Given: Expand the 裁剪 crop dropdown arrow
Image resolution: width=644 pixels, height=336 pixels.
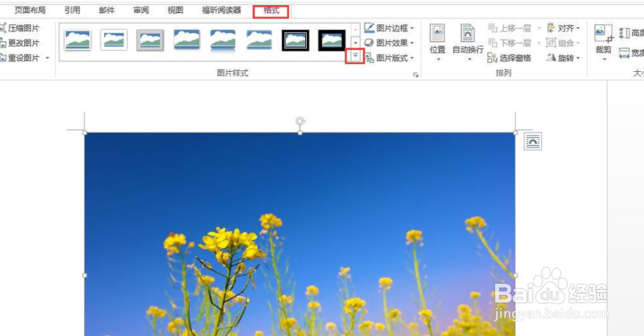Looking at the screenshot, I should [x=604, y=59].
